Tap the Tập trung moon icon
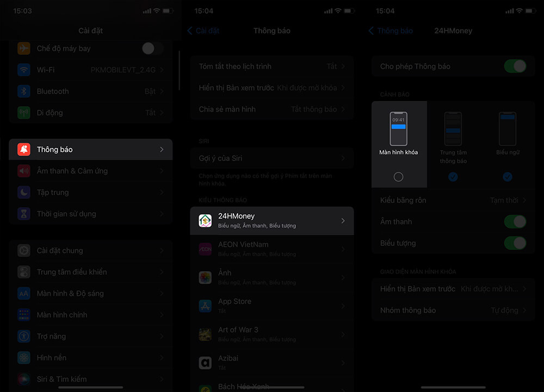 [24, 192]
